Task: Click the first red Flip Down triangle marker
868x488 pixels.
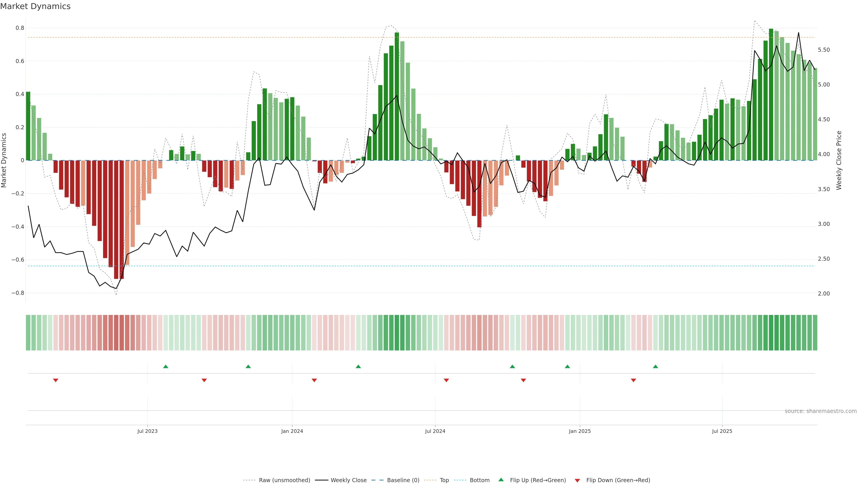Action: pos(56,380)
